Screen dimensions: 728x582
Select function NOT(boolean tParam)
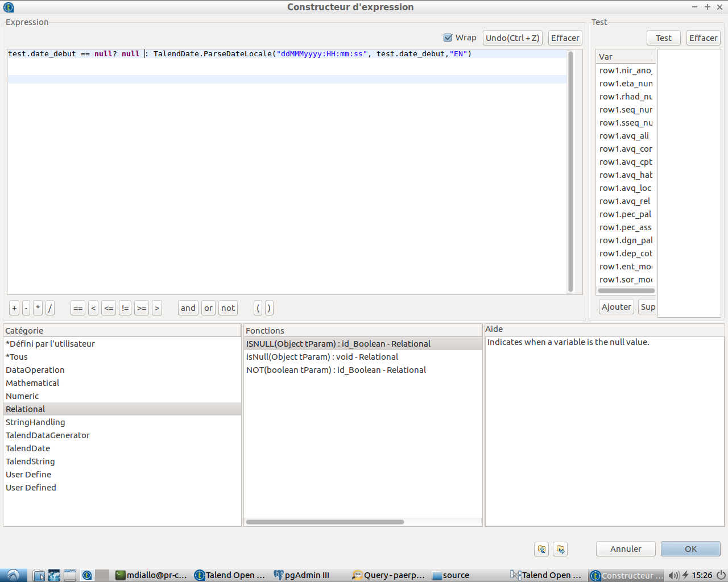pos(363,370)
